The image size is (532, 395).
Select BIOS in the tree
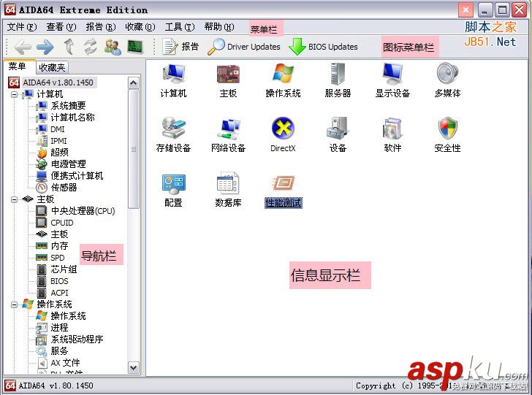coord(53,281)
